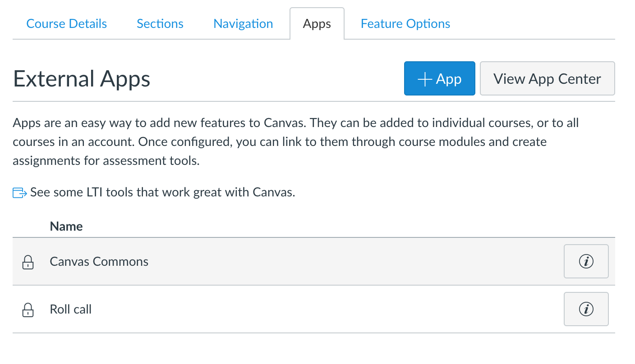Click the View App Center button
This screenshot has height=364, width=635.
[x=547, y=79]
